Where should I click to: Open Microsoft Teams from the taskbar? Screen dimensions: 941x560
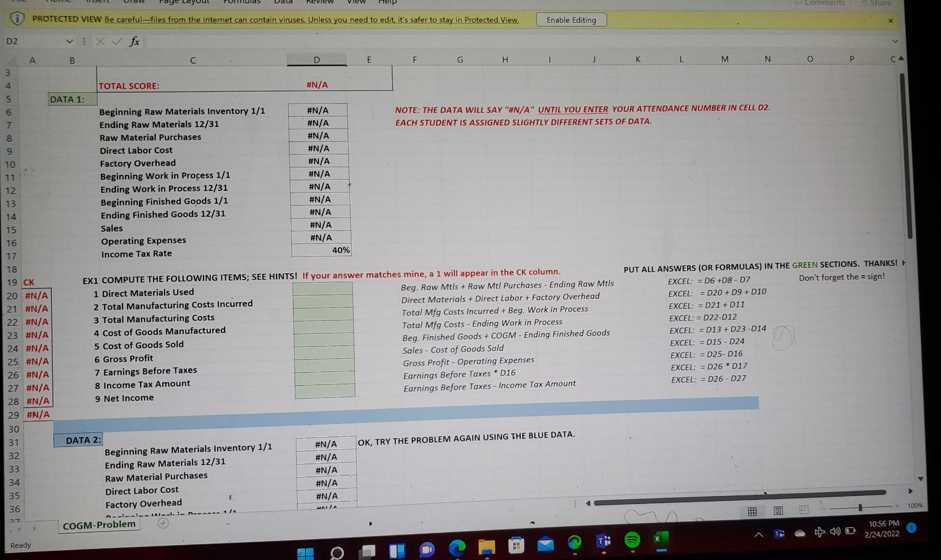tap(604, 541)
